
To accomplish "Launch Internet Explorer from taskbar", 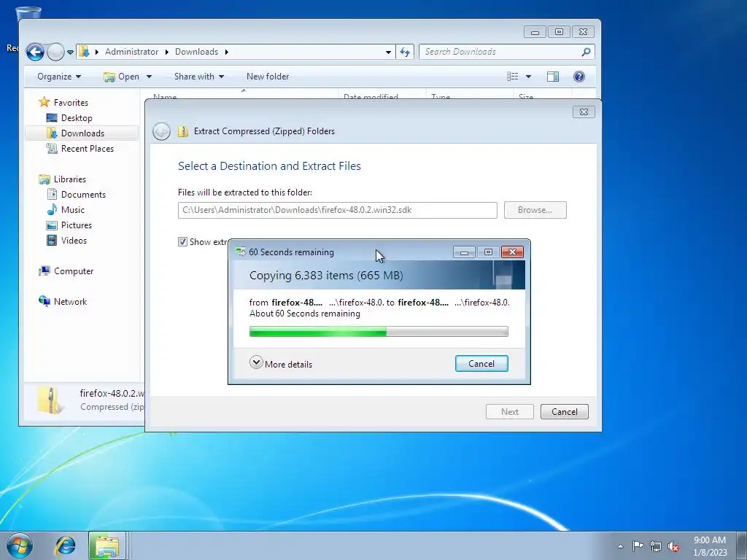I will click(65, 545).
